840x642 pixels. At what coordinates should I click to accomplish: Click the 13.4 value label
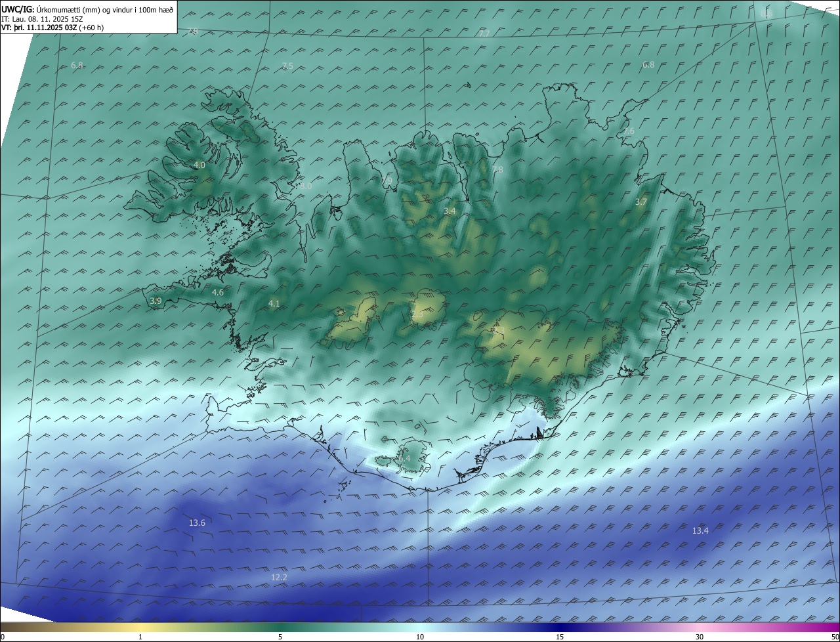point(700,531)
